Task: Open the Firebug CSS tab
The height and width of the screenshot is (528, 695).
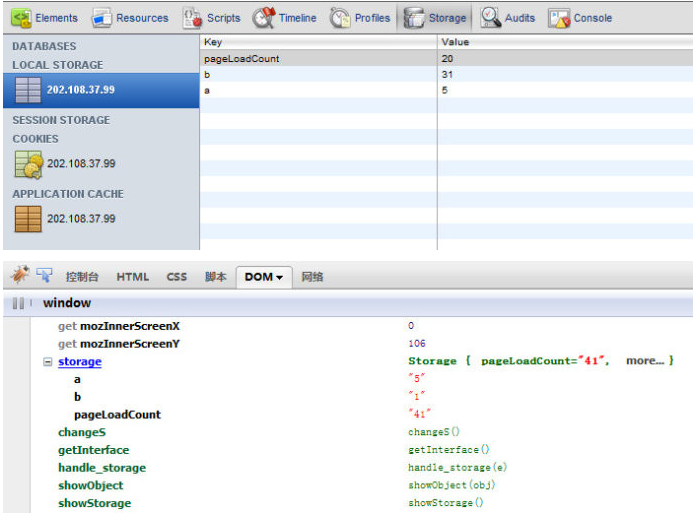Action: coord(176,277)
